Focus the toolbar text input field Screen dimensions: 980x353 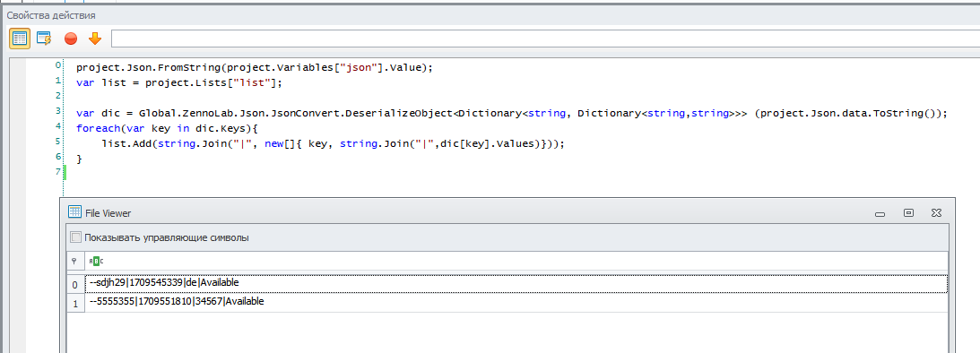coord(545,39)
